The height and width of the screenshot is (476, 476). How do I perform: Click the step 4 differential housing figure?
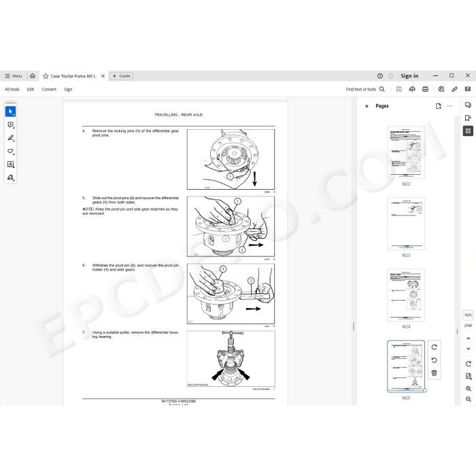tap(231, 159)
